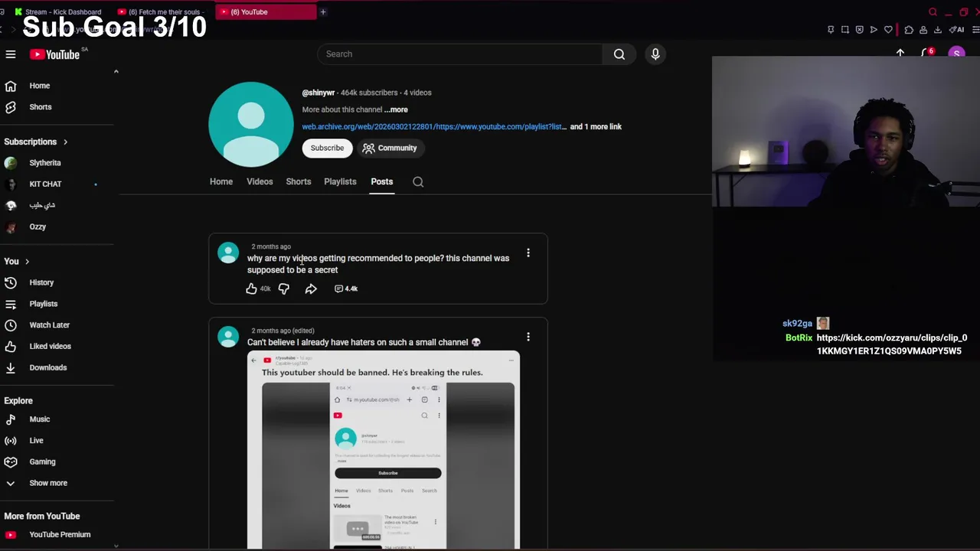The width and height of the screenshot is (980, 551).
Task: Open a new browser tab
Action: [323, 12]
